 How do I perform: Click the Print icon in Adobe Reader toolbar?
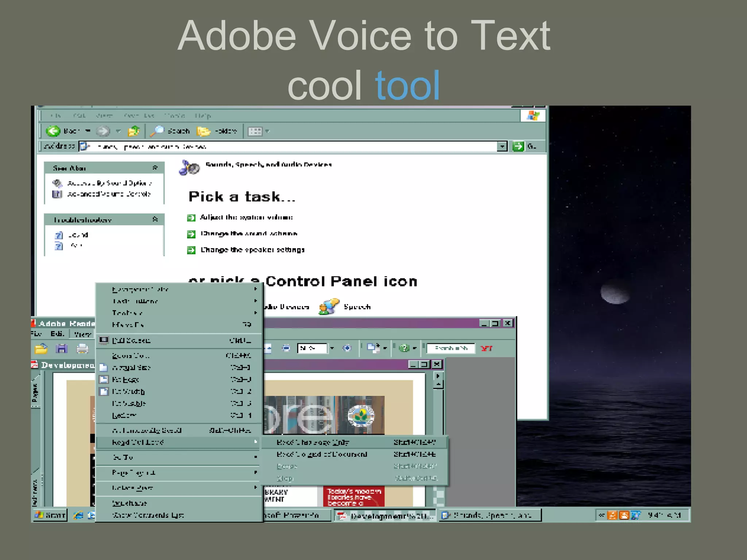(x=82, y=349)
